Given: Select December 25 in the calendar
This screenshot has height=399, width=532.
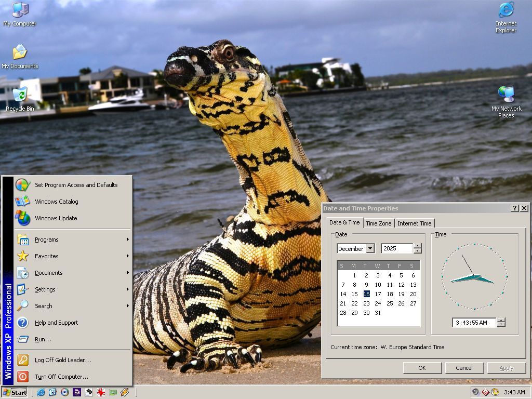Looking at the screenshot, I should (x=390, y=303).
